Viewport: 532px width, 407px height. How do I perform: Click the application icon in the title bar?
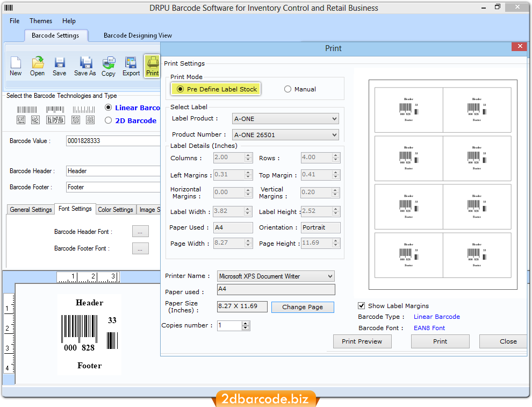click(x=9, y=8)
